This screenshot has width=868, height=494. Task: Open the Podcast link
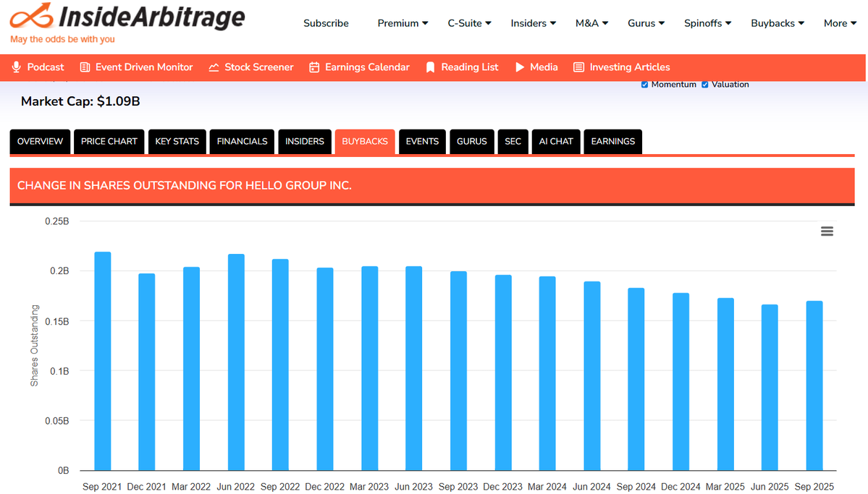coord(46,67)
